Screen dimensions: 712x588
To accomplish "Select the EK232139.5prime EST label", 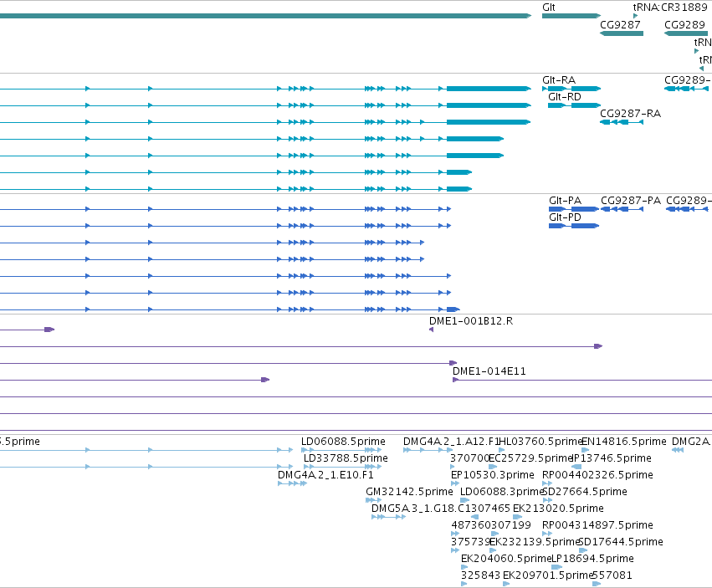I will pyautogui.click(x=535, y=542).
